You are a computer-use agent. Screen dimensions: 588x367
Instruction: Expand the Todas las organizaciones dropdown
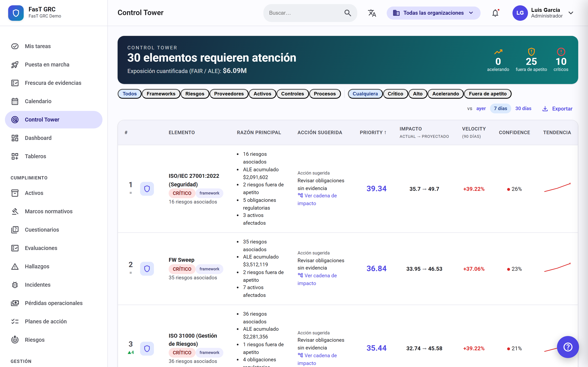coord(433,13)
